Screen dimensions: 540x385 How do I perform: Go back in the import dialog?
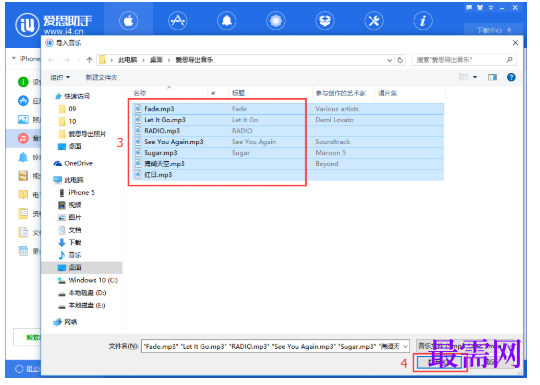[x=51, y=60]
